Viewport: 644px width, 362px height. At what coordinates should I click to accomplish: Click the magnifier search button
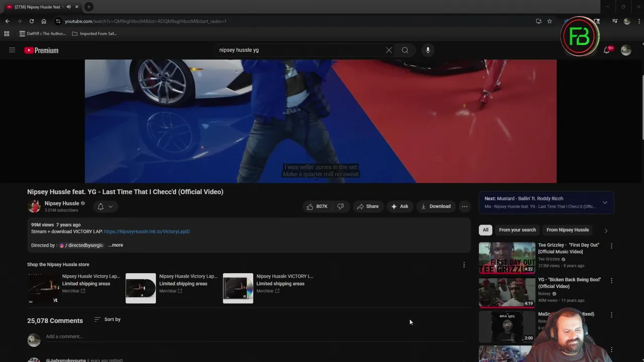pyautogui.click(x=405, y=50)
